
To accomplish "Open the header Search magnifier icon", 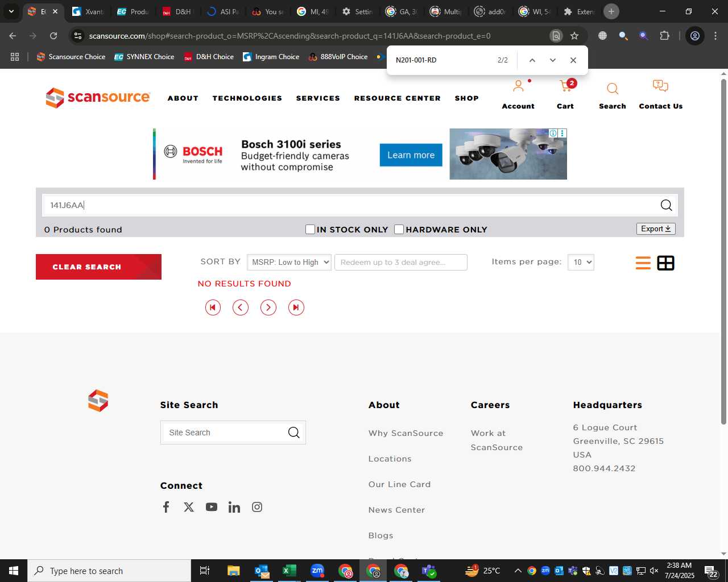I will (613, 89).
